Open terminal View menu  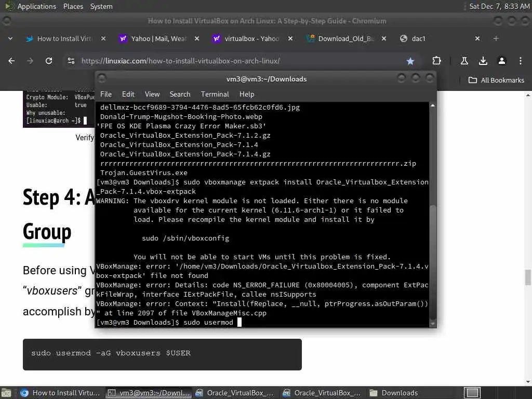coord(152,95)
